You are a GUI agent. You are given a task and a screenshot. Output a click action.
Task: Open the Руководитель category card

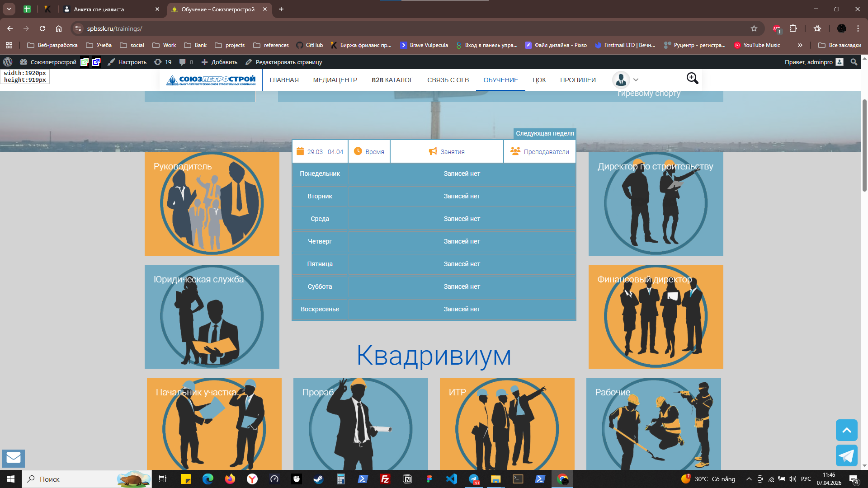pos(212,204)
